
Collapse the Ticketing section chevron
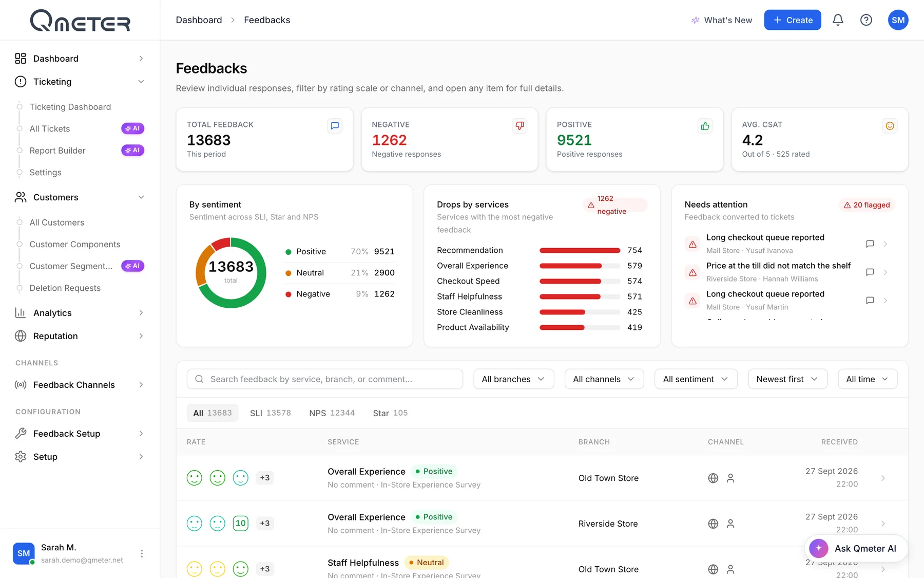point(141,82)
